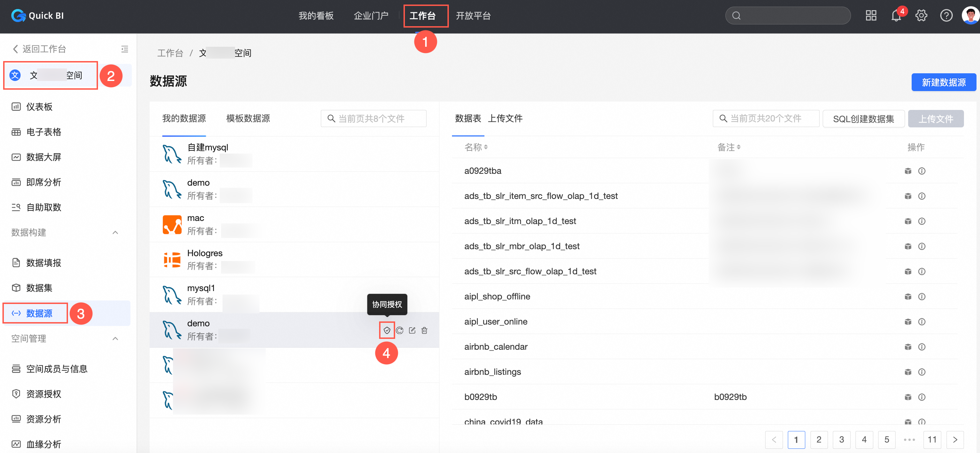Select the mysql1 datasource
980x453 pixels.
(x=294, y=295)
